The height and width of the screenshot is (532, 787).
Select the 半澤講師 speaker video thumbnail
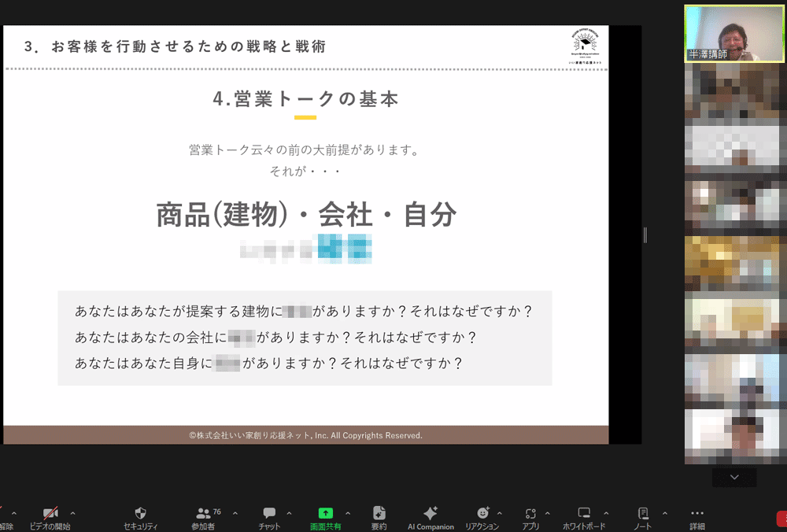[x=734, y=33]
